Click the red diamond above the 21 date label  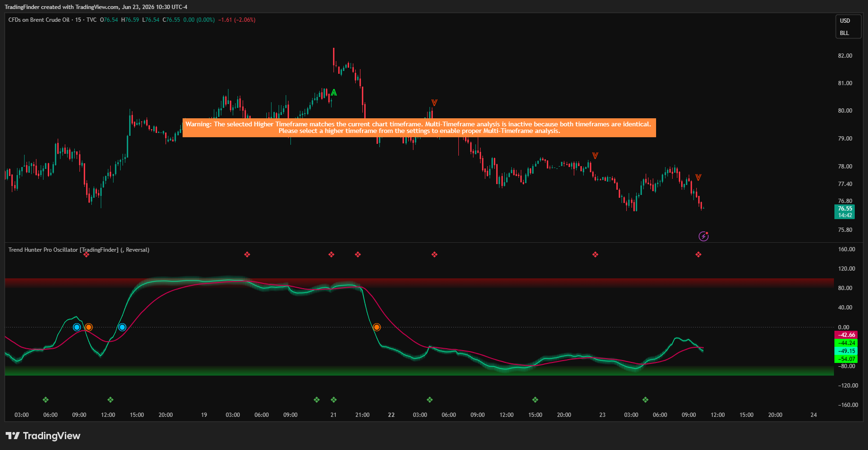pos(331,255)
